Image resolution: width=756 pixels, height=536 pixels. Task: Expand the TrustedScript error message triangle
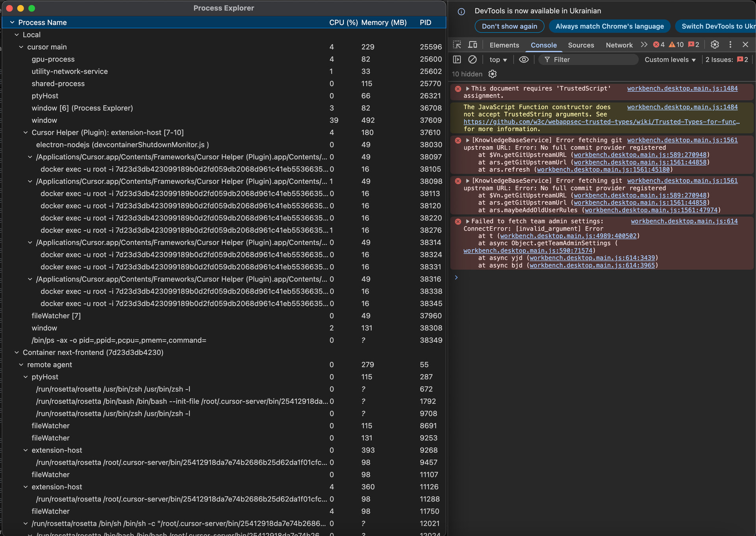[x=467, y=89]
